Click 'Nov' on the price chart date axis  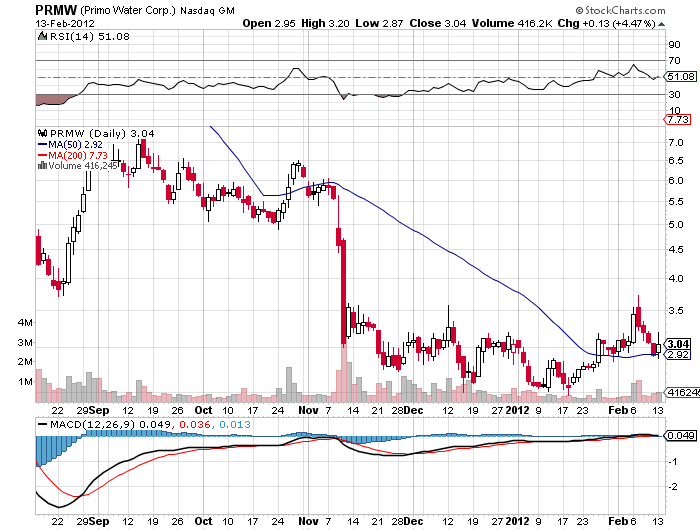[x=308, y=410]
